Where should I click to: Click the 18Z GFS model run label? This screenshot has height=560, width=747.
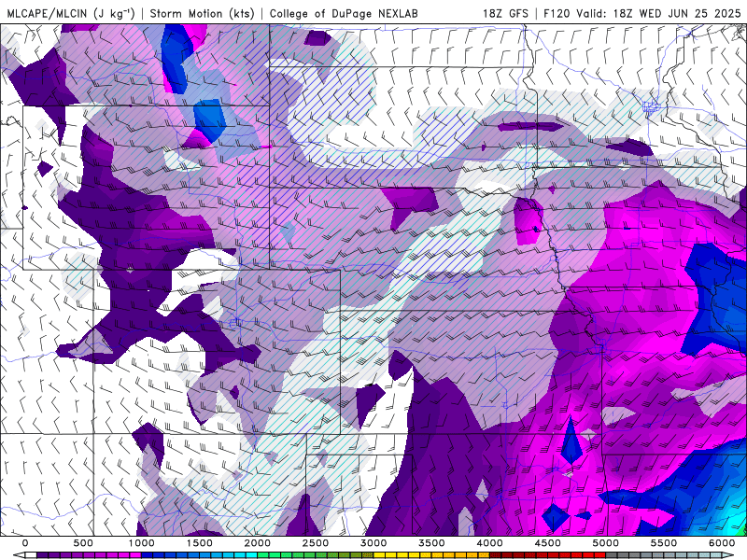point(505,13)
